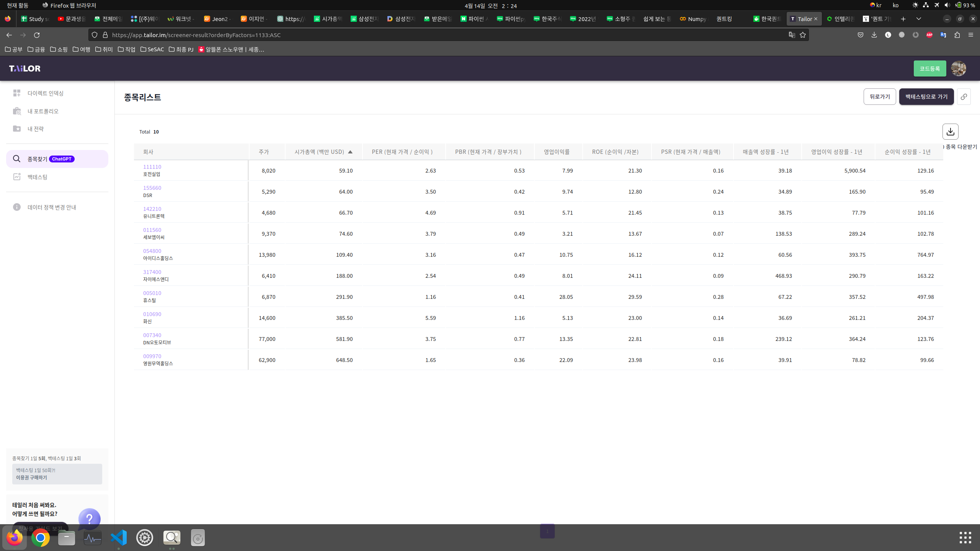Open stock code 111110 link
The width and height of the screenshot is (980, 551).
pyautogui.click(x=152, y=167)
